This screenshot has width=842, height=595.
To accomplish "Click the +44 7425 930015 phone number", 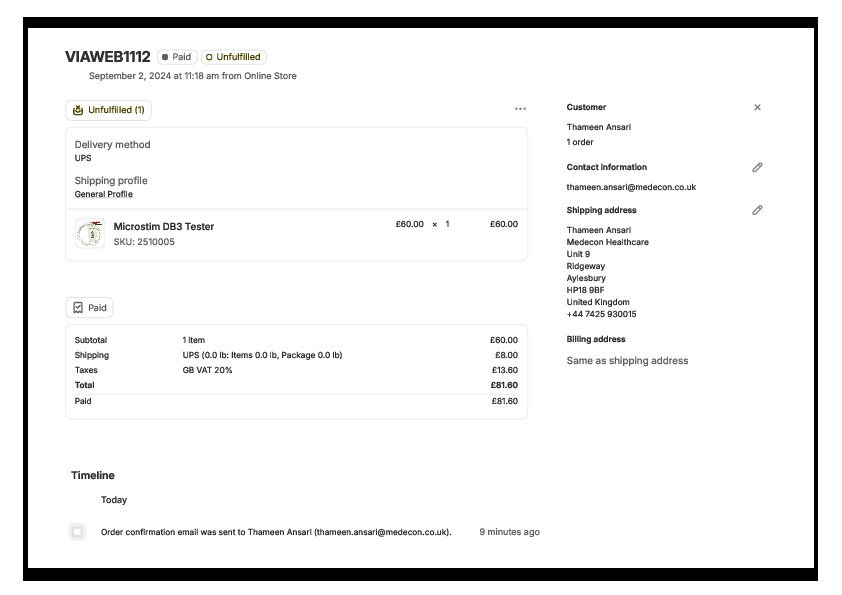I will (x=601, y=314).
